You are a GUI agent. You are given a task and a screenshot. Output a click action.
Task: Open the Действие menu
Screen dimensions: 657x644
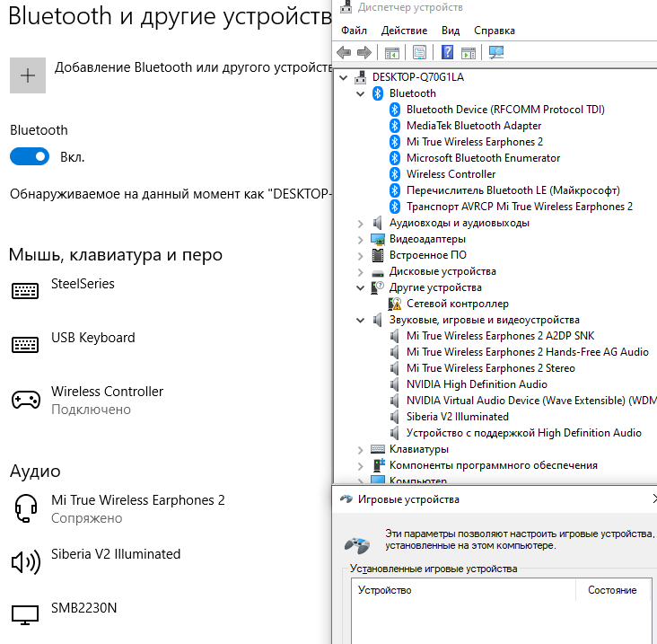pyautogui.click(x=404, y=31)
